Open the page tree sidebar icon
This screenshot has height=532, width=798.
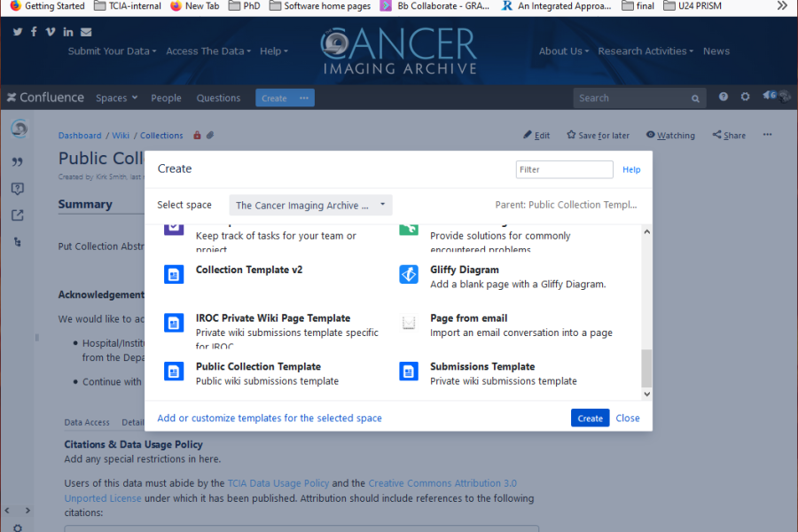click(x=18, y=242)
